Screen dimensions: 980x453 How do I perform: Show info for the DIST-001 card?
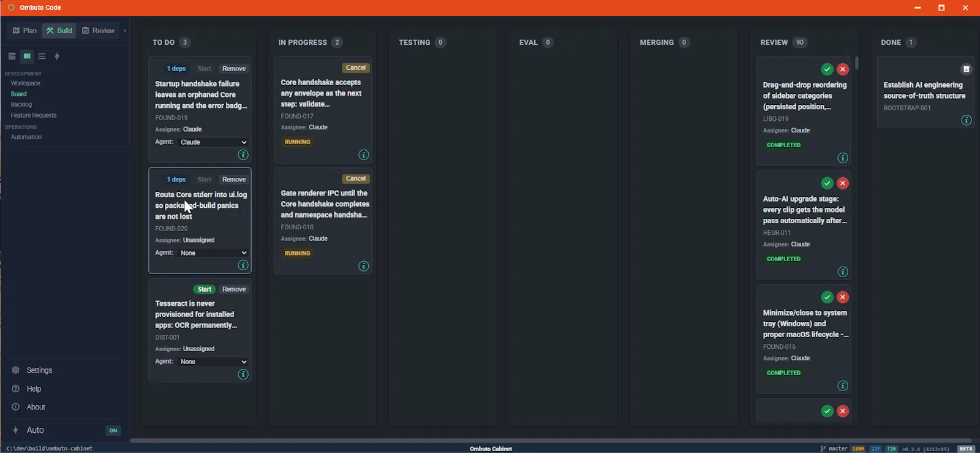click(x=243, y=375)
